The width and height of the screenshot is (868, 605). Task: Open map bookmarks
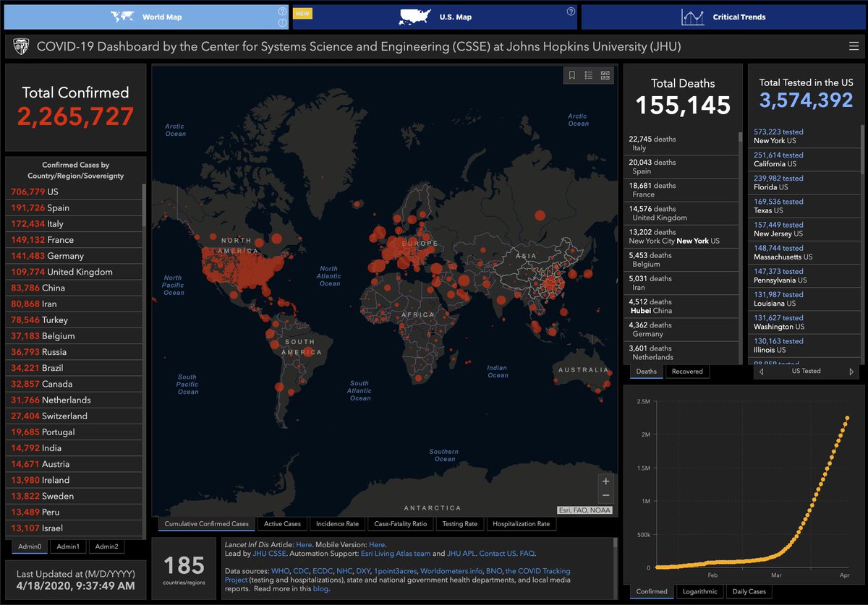(572, 75)
